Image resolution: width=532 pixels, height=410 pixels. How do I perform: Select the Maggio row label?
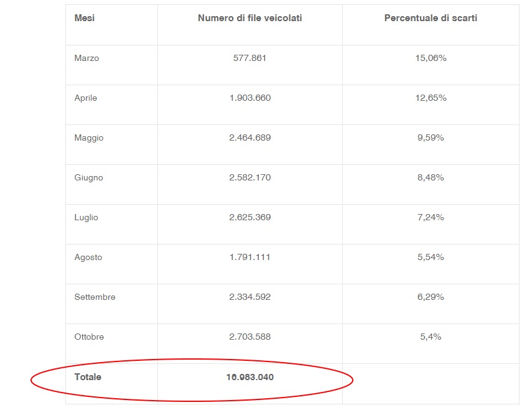(89, 138)
